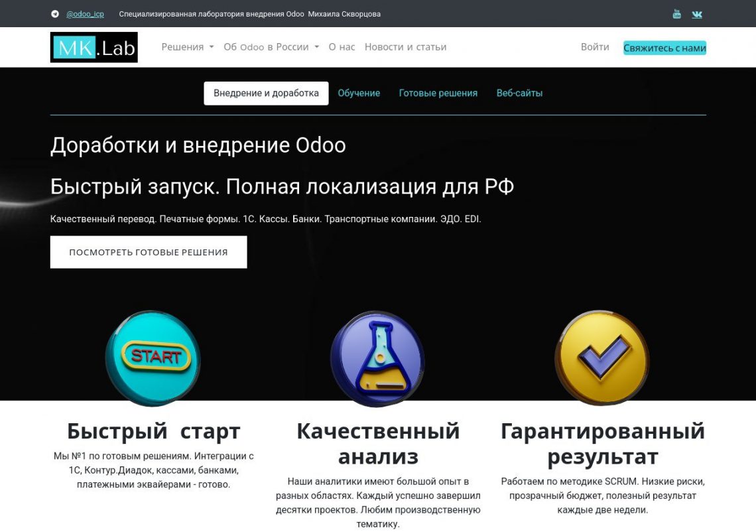Switch to the Обучение tab

pyautogui.click(x=359, y=93)
